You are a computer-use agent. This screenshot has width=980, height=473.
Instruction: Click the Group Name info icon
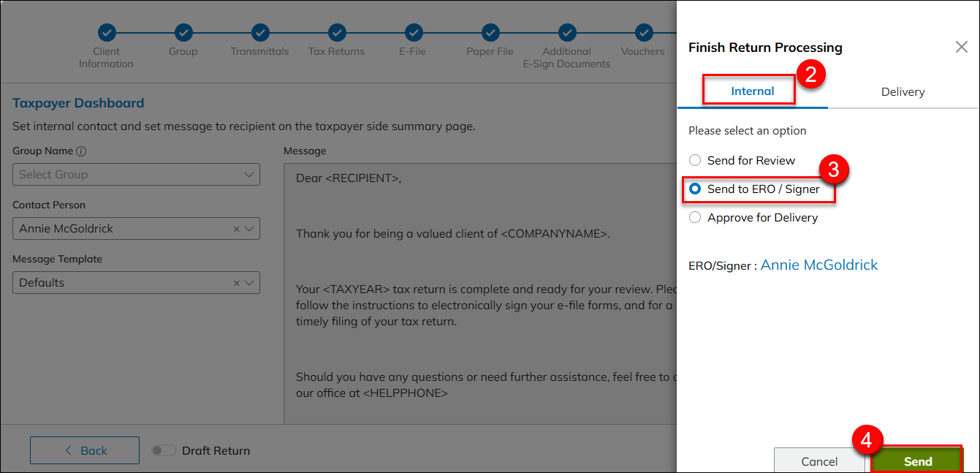tap(81, 151)
